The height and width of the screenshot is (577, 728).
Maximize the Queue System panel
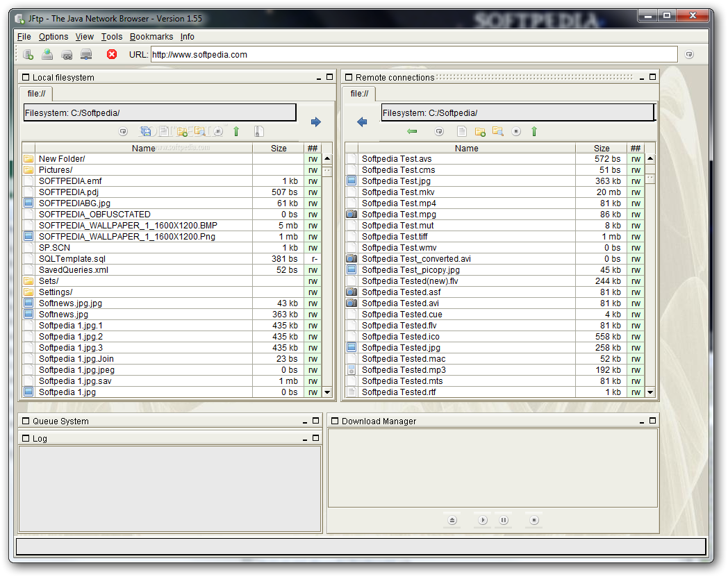tap(315, 421)
